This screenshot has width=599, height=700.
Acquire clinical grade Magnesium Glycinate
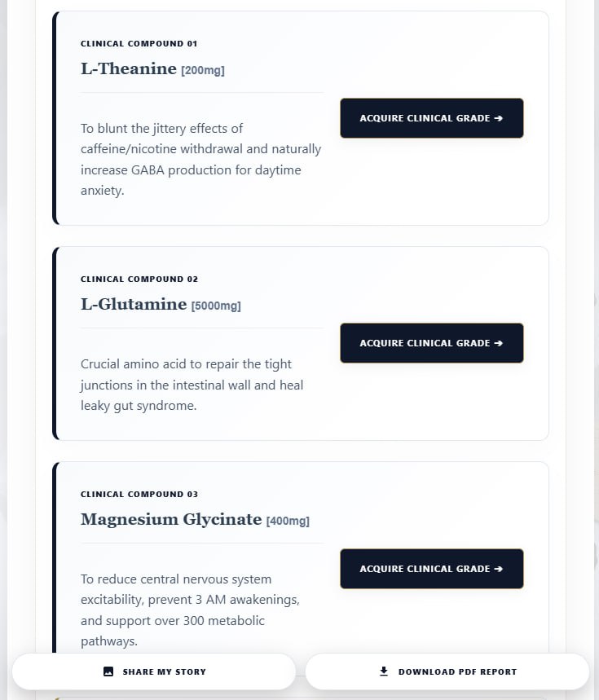tap(432, 569)
